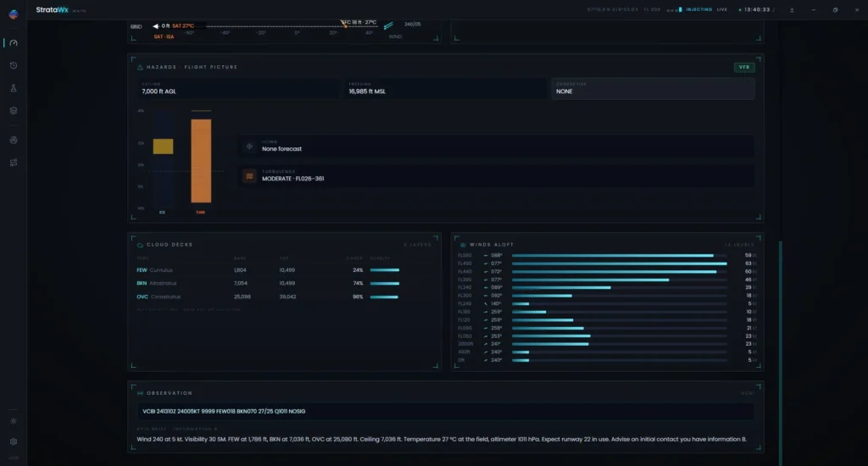
Task: Open the radar globe sidebar icon
Action: click(14, 140)
